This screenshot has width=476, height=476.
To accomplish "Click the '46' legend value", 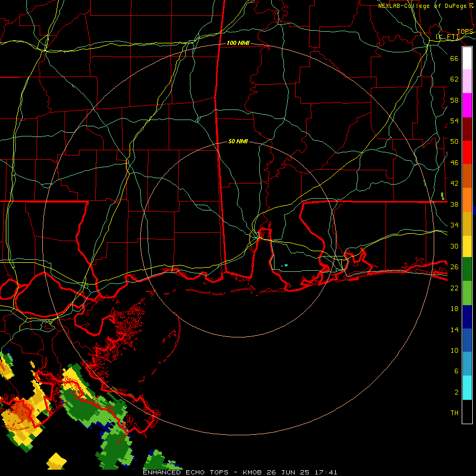I will pos(454,163).
